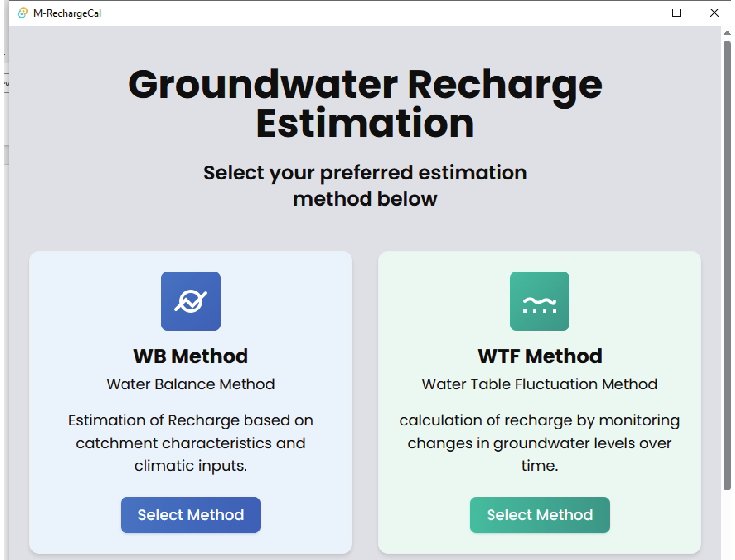
Task: Choose the green Select Method button for WTF
Action: pyautogui.click(x=539, y=515)
